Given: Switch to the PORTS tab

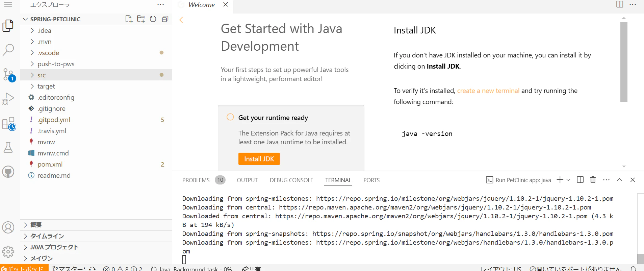Looking at the screenshot, I should [x=371, y=180].
